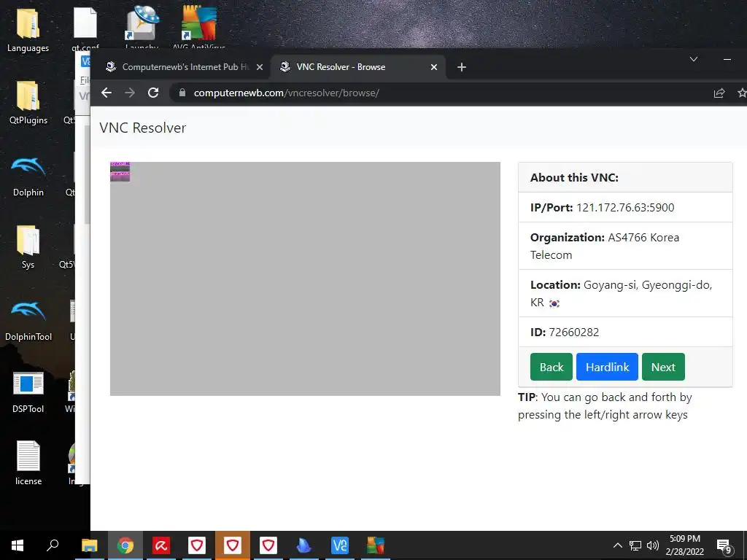Image resolution: width=747 pixels, height=560 pixels.
Task: Click the Location Goyang-si, Gyeonggi-do text
Action: tap(621, 293)
